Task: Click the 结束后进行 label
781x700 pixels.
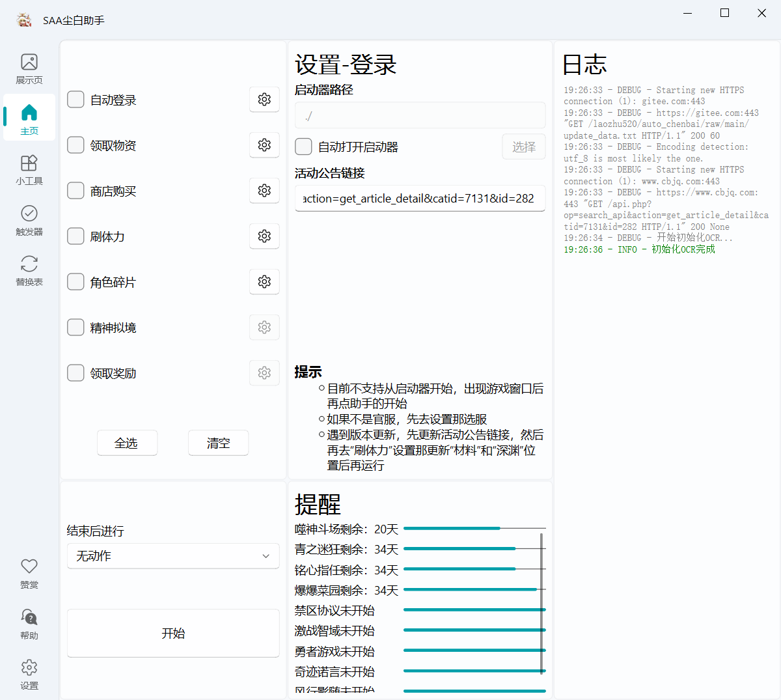Action: point(95,531)
